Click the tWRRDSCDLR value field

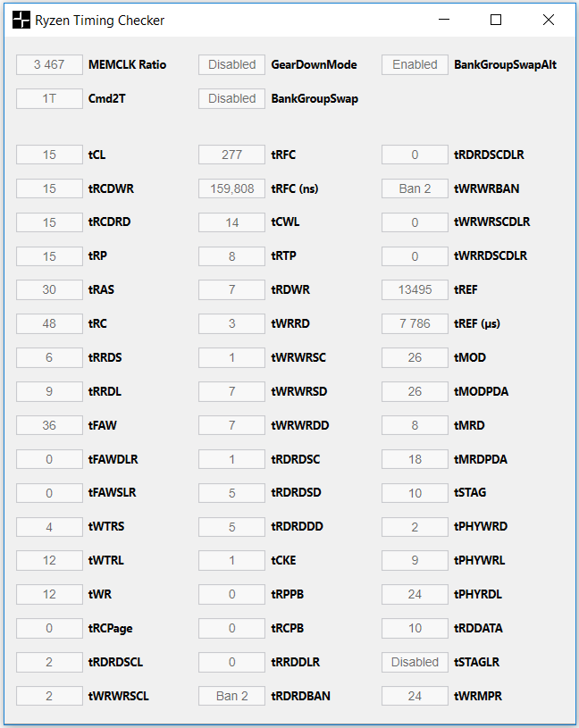(415, 256)
